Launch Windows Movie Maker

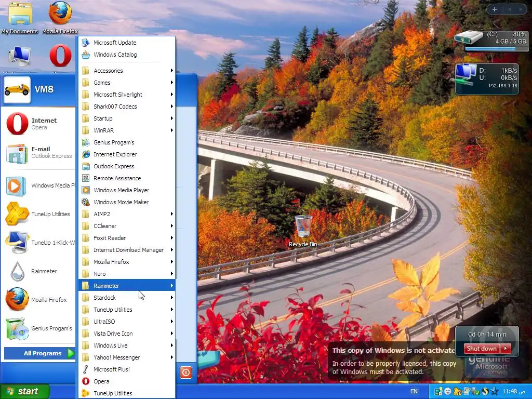(x=127, y=202)
